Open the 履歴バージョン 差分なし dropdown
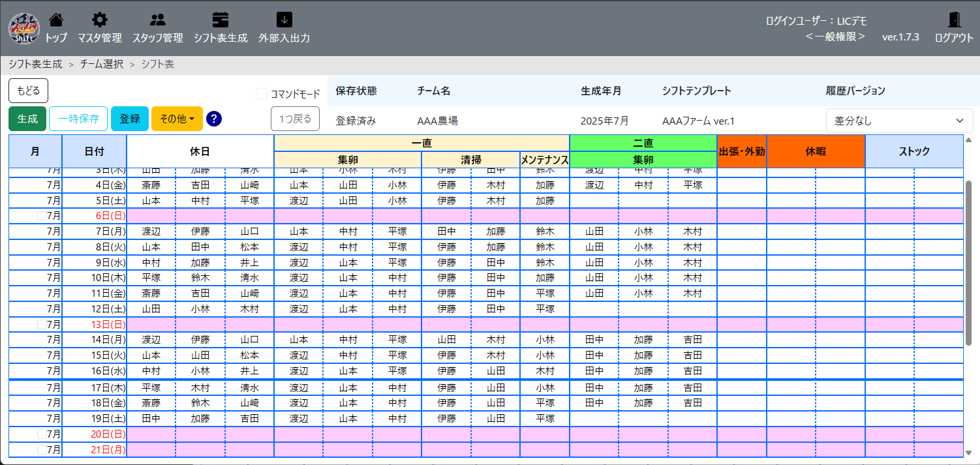Screen dimensions: 980x465 (x=899, y=121)
